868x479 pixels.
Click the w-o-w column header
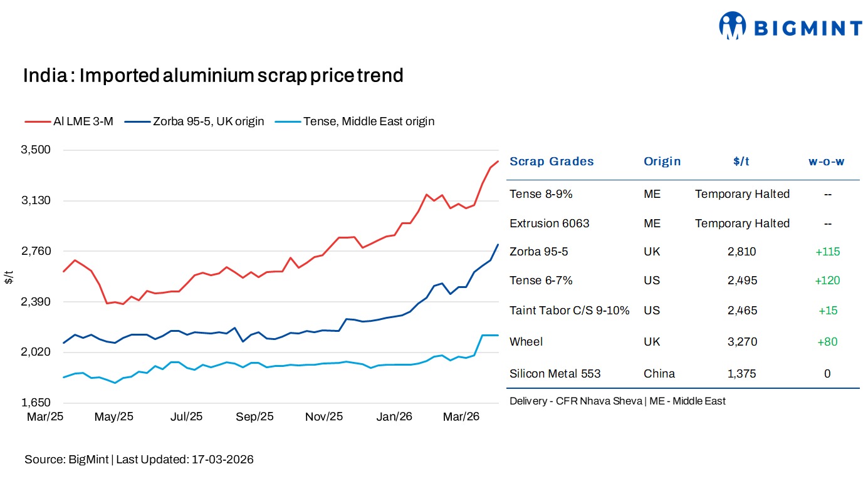pos(827,162)
